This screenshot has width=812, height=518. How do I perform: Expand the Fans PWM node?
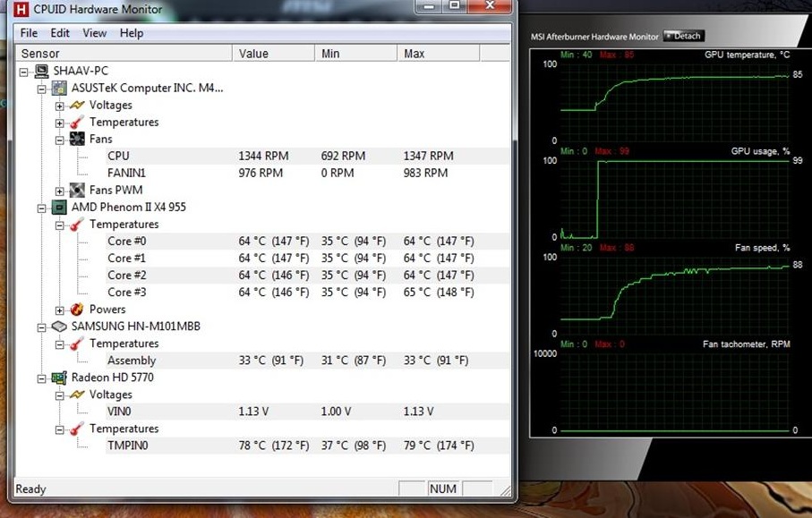tap(59, 191)
